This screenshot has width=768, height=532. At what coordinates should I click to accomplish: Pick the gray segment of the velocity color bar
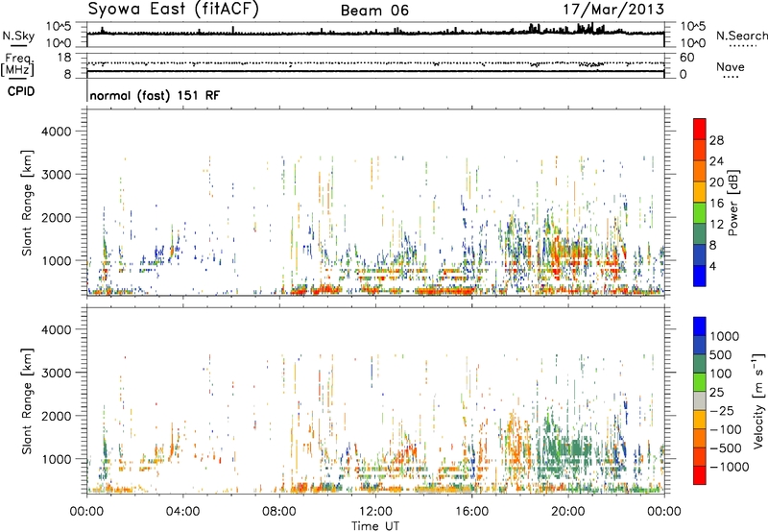click(700, 400)
